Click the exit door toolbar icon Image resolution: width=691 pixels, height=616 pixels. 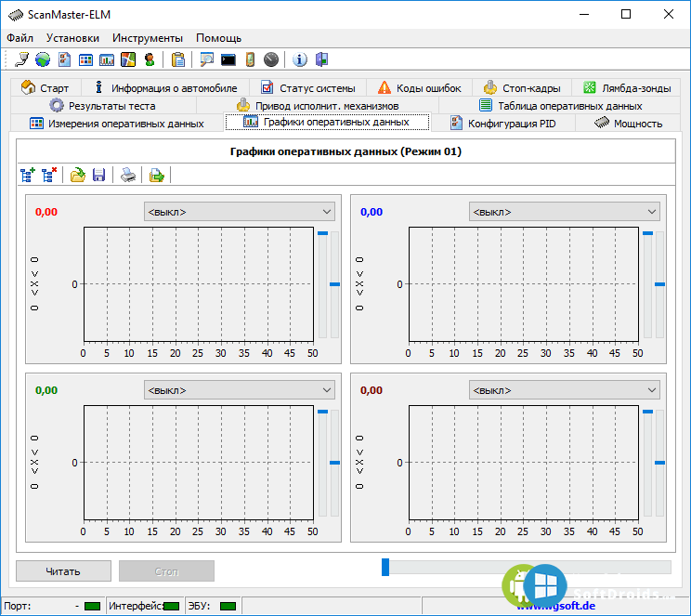click(x=321, y=59)
